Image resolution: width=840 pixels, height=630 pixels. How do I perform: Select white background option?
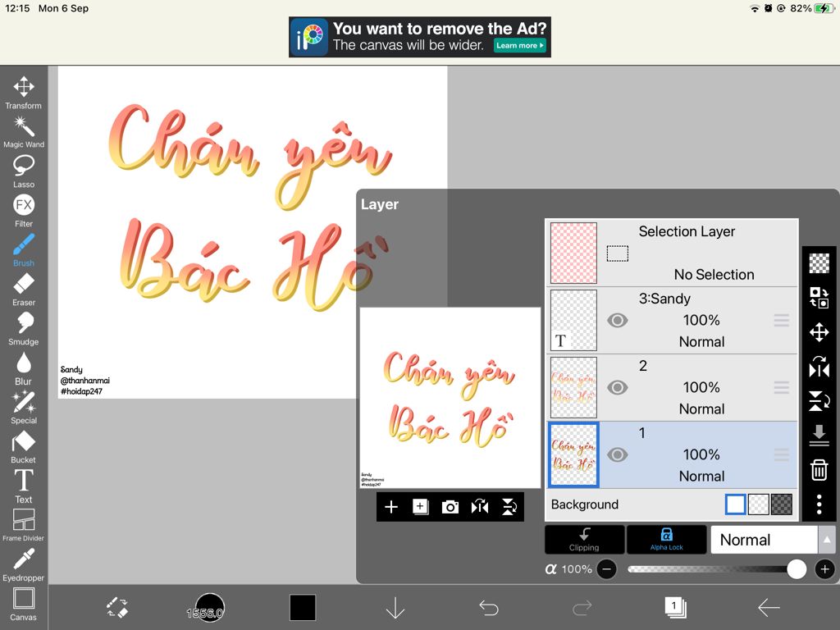point(735,504)
